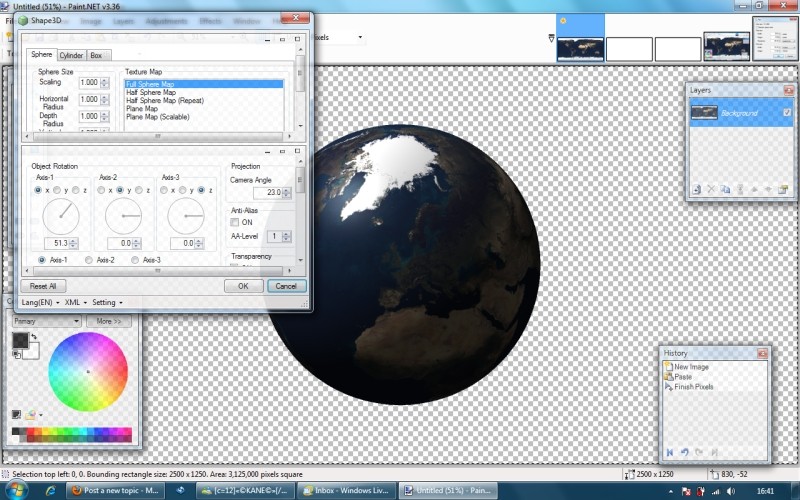Image resolution: width=800 pixels, height=500 pixels.
Task: Select the last world map thumbnail in image list
Action: point(726,46)
